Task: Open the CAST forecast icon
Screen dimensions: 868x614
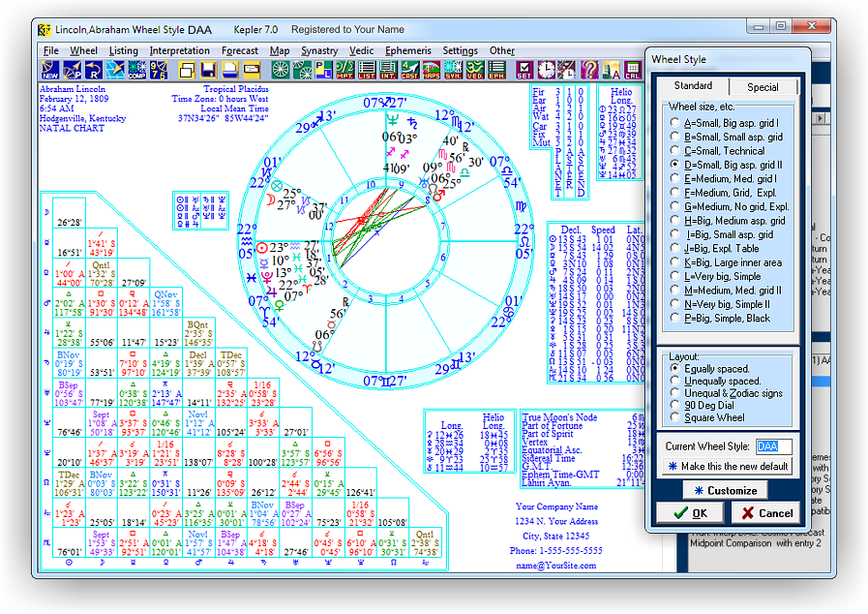Action: coord(409,71)
